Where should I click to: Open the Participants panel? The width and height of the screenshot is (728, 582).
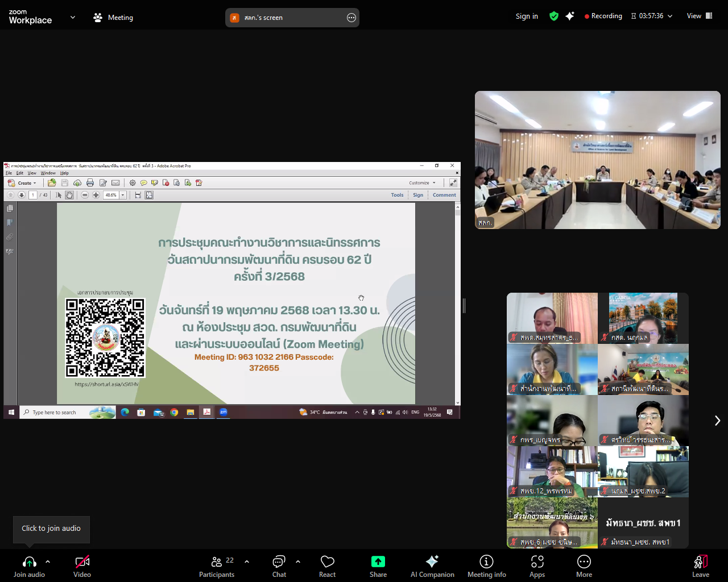tap(217, 562)
